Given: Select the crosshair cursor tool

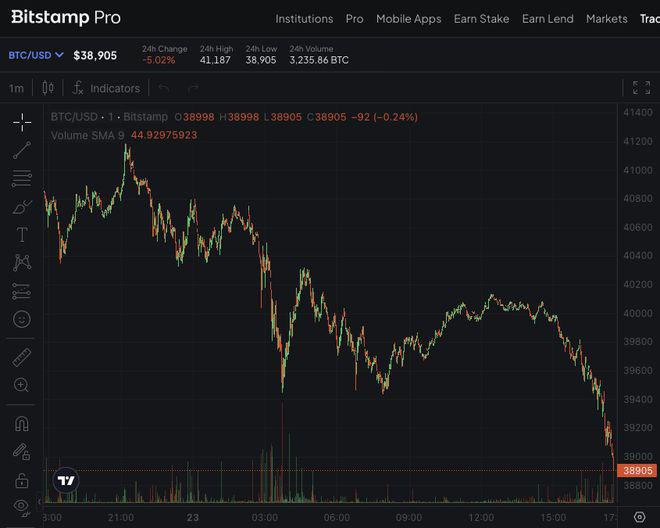Looking at the screenshot, I should click(22, 122).
